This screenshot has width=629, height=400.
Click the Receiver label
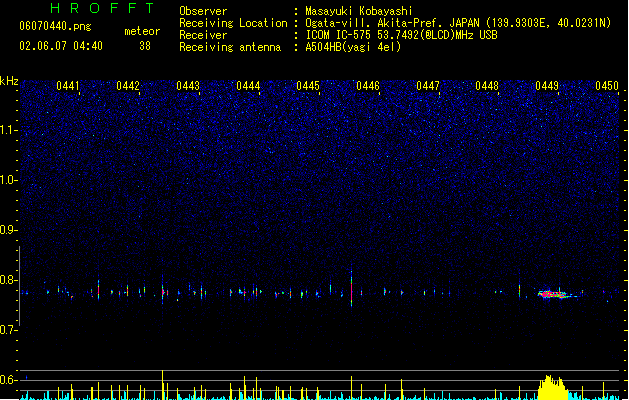(203, 35)
